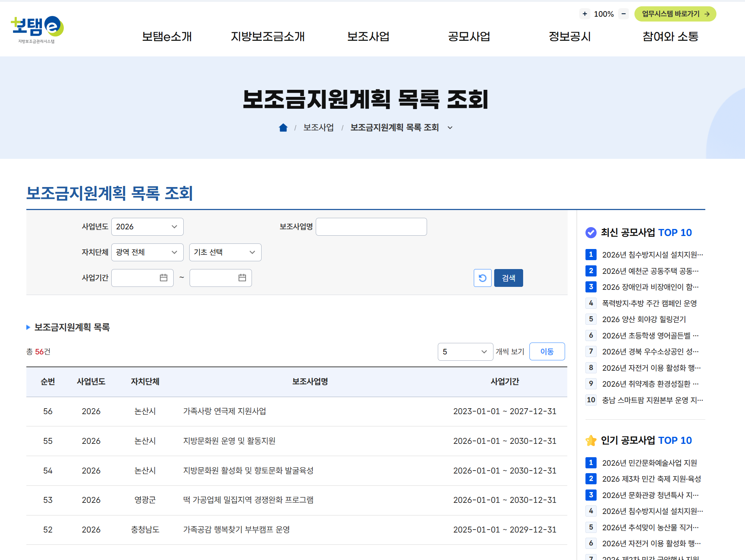The height and width of the screenshot is (560, 745).
Task: Open 2026년 초등학생 영어골든벨 item
Action: pyautogui.click(x=650, y=335)
